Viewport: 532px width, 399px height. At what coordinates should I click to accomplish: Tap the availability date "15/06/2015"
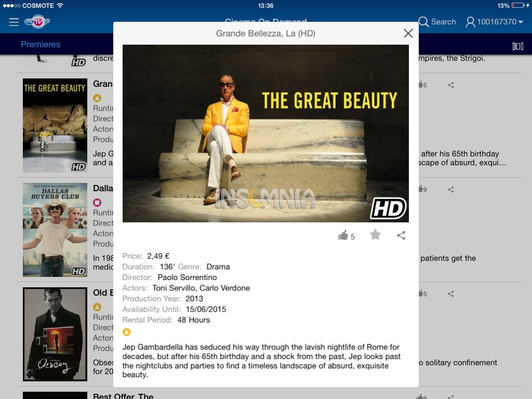click(x=206, y=309)
